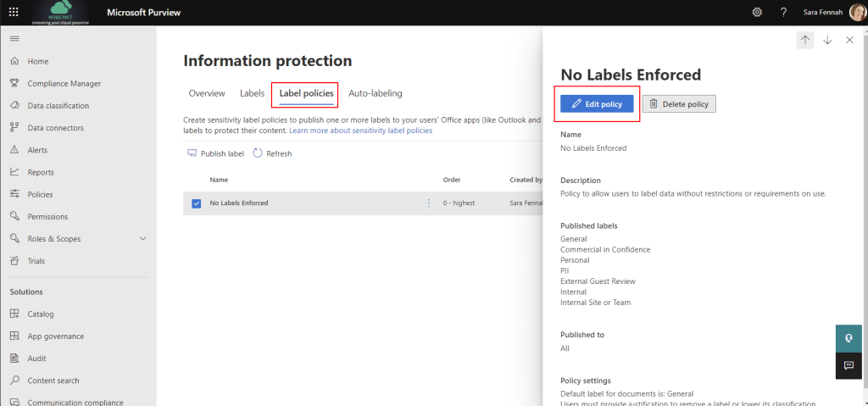Open Compliance Manager from the sidebar
868x406 pixels.
64,84
